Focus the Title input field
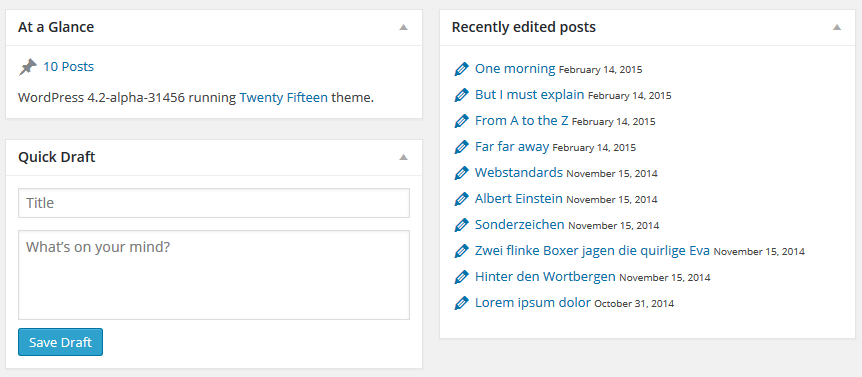Image resolution: width=862 pixels, height=377 pixels. (214, 203)
